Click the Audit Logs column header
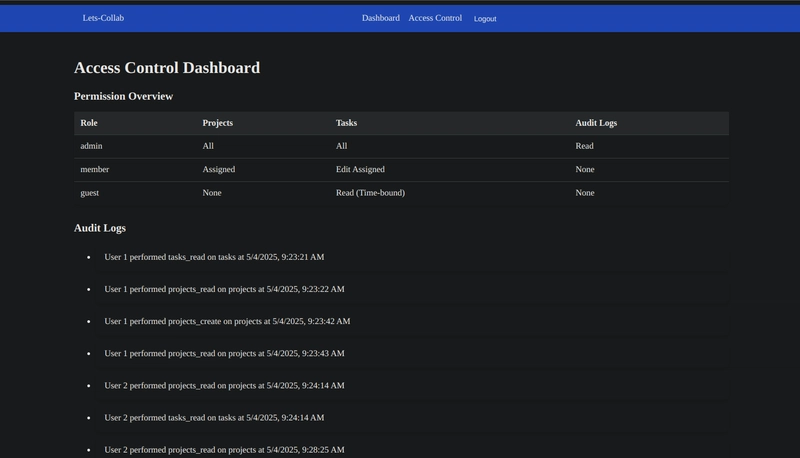The width and height of the screenshot is (800, 458). point(596,123)
